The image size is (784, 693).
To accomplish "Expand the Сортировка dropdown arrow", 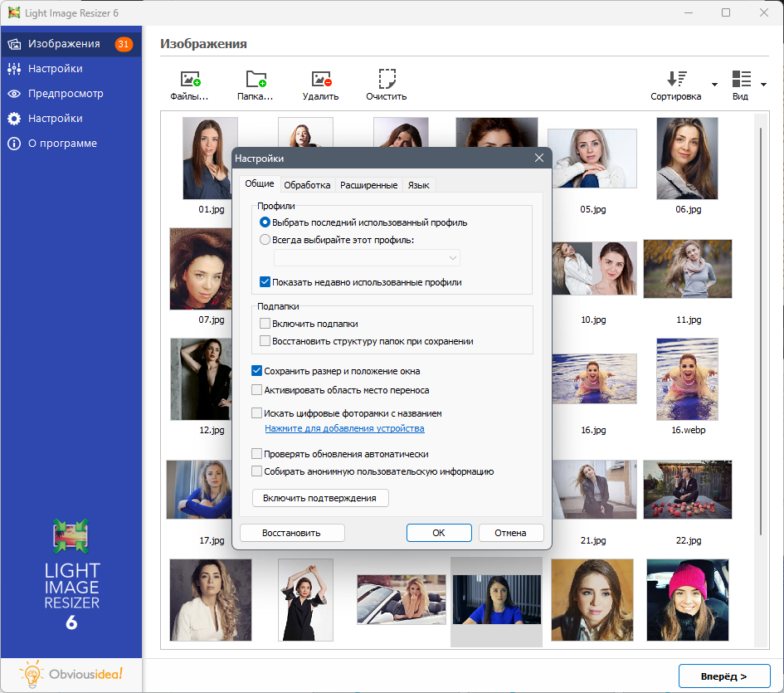I will tap(714, 84).
